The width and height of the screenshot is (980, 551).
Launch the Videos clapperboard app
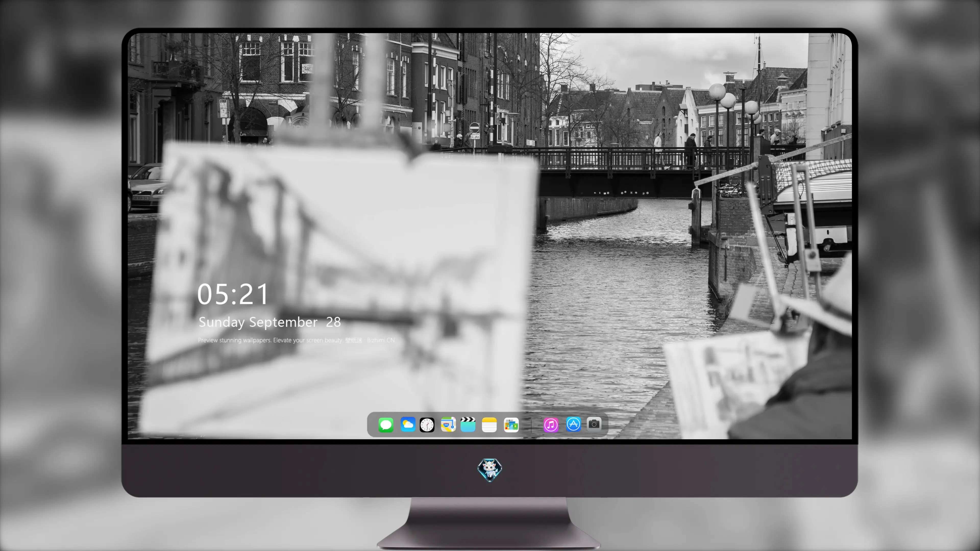point(468,424)
